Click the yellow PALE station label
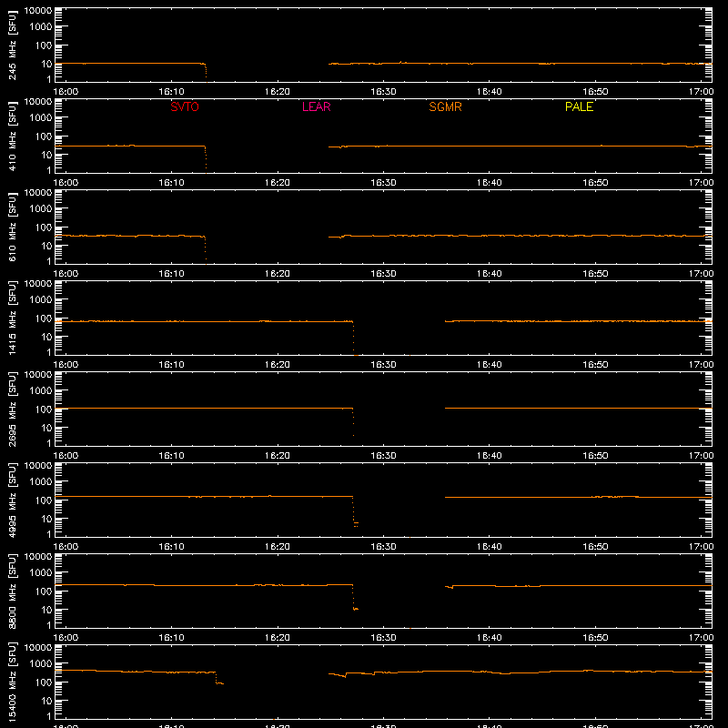The image size is (728, 728). coord(579,106)
